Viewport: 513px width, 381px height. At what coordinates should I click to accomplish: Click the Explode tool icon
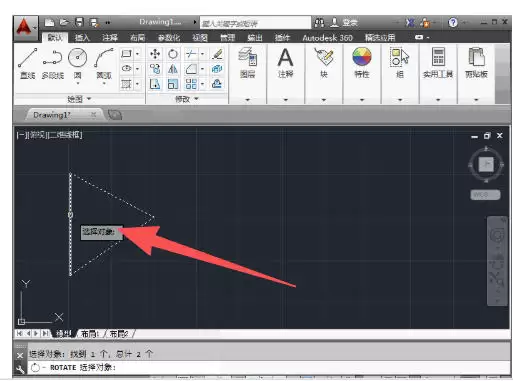[x=217, y=69]
